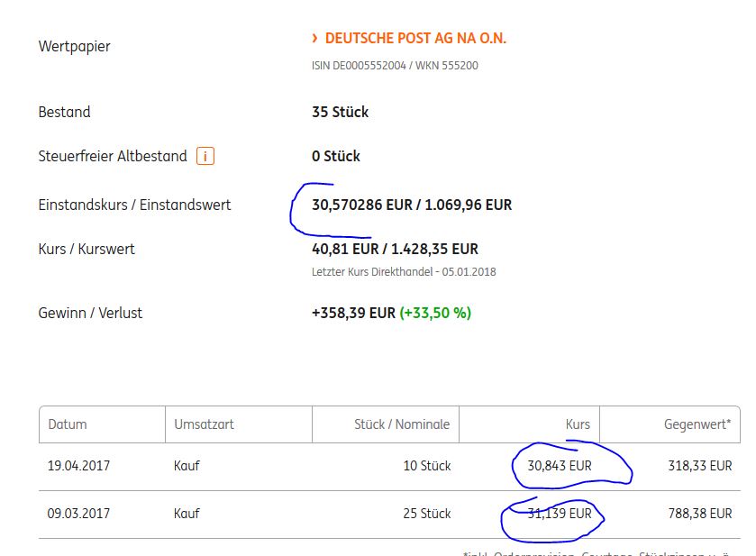Click the Umsatzart column header
The height and width of the screenshot is (556, 756).
204,424
